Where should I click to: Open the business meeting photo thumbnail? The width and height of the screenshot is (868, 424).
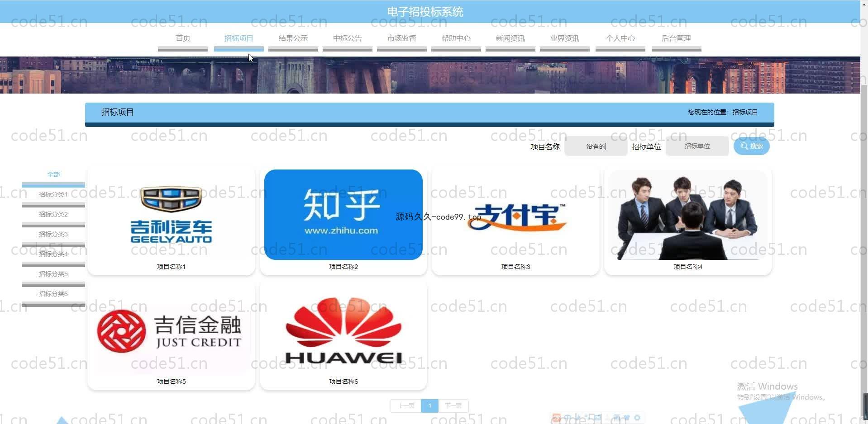pos(688,215)
